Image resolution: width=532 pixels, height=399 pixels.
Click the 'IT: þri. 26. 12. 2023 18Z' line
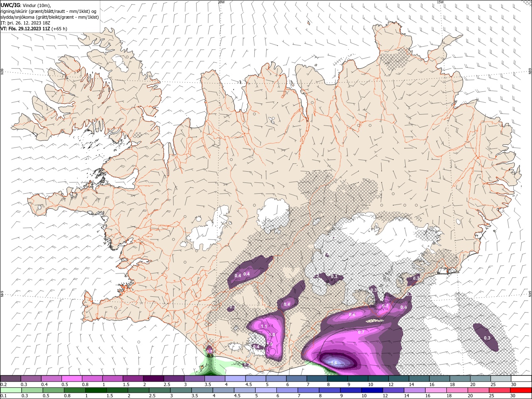(x=26, y=22)
